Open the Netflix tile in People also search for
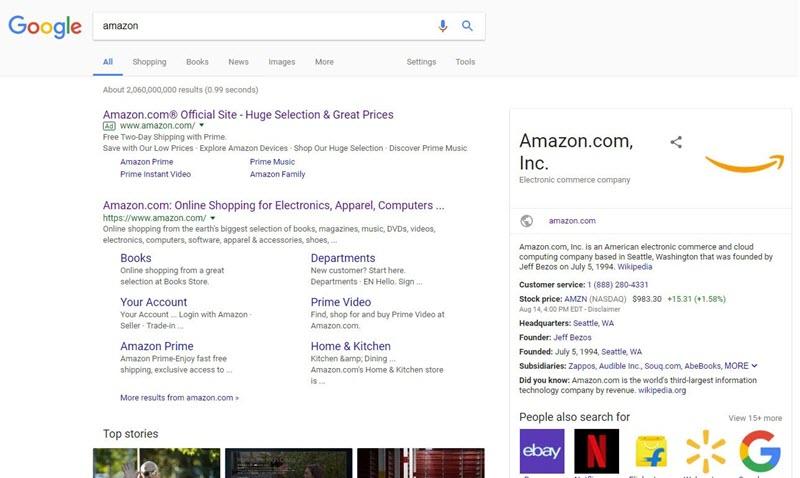Image resolution: width=800 pixels, height=478 pixels. pyautogui.click(x=596, y=451)
